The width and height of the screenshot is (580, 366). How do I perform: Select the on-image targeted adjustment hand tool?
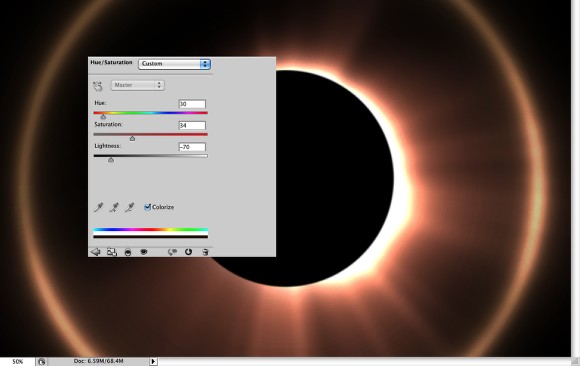98,86
